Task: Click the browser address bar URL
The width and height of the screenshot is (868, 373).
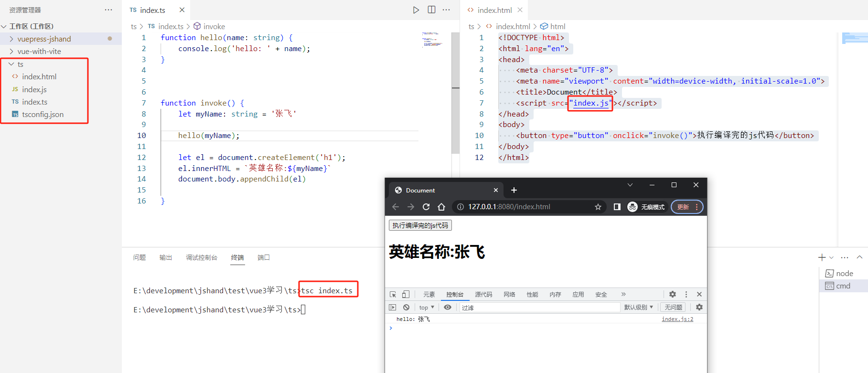Action: [x=509, y=207]
